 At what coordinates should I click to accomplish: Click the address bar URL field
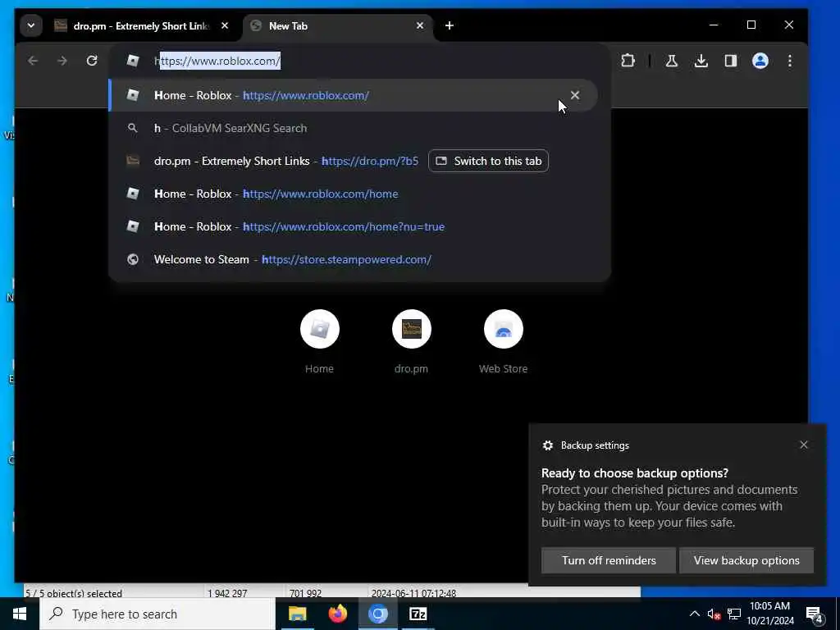[x=359, y=61]
